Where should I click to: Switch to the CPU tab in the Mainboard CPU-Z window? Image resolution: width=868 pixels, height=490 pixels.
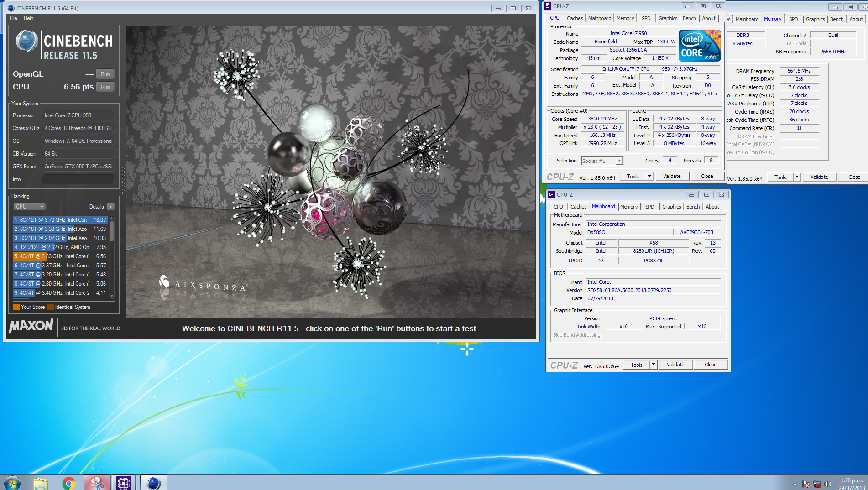(x=558, y=207)
